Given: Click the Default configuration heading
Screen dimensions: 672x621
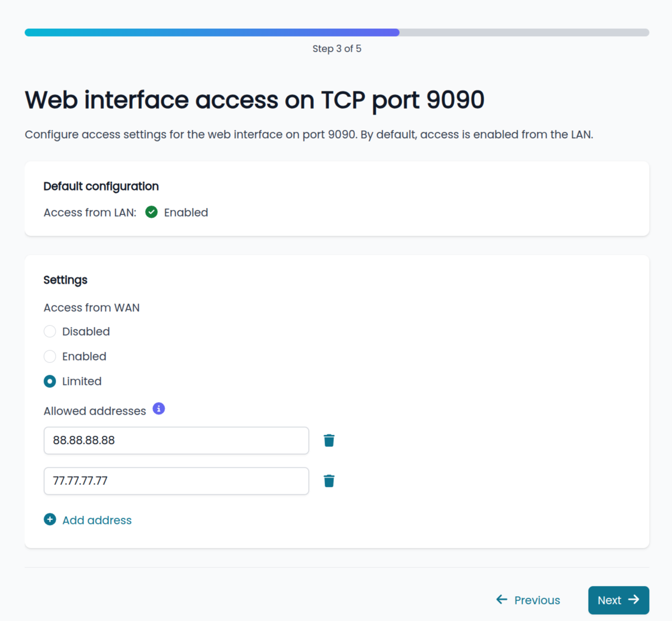Looking at the screenshot, I should point(101,186).
